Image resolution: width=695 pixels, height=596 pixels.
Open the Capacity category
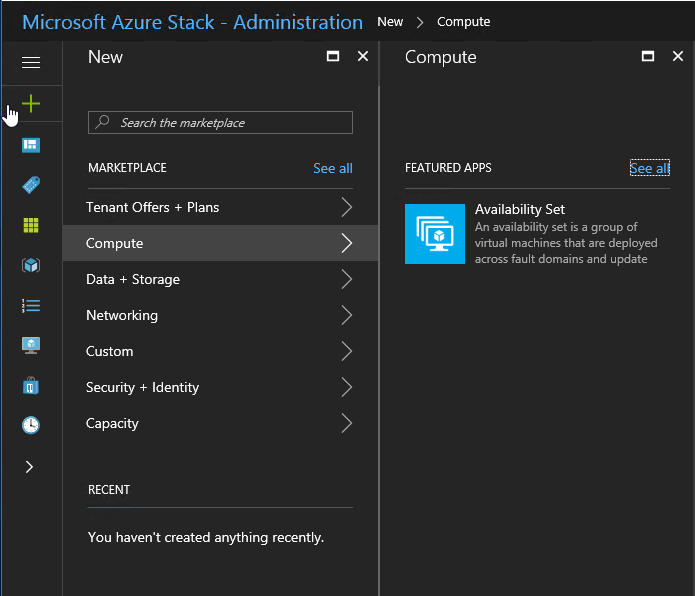click(x=220, y=423)
